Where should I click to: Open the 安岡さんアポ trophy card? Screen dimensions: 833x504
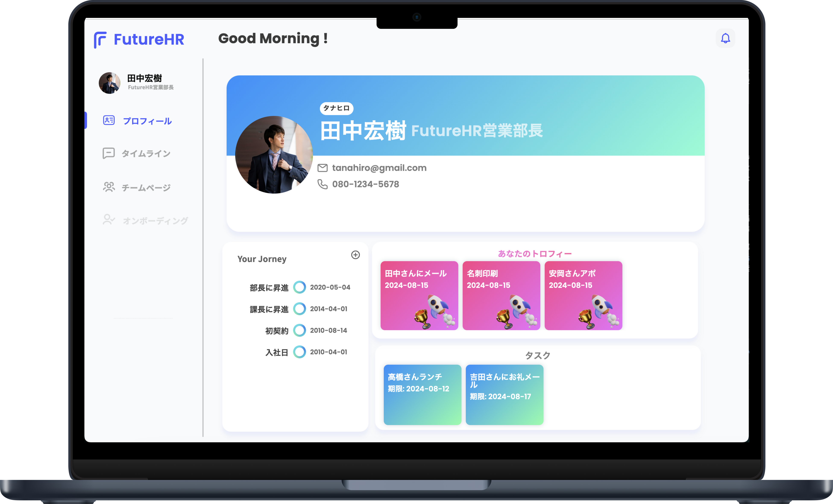[584, 296]
